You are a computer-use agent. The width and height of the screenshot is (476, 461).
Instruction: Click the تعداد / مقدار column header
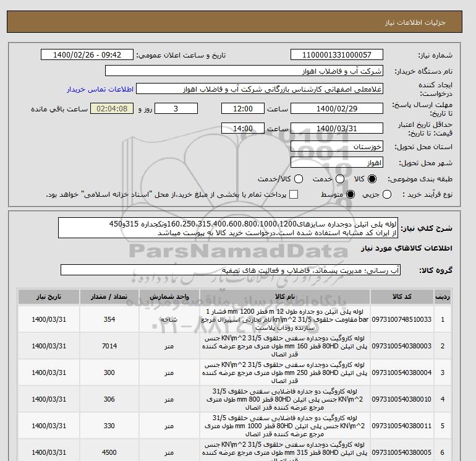[x=109, y=296]
